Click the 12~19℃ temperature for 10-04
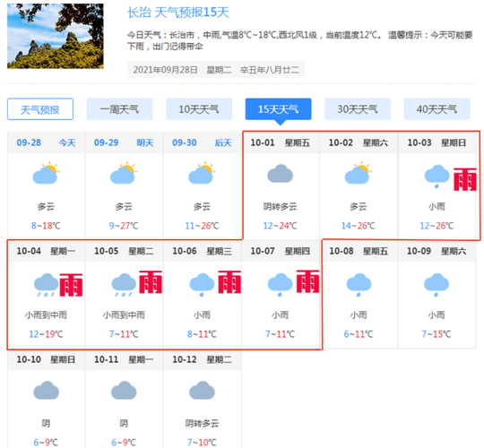 [x=46, y=334]
